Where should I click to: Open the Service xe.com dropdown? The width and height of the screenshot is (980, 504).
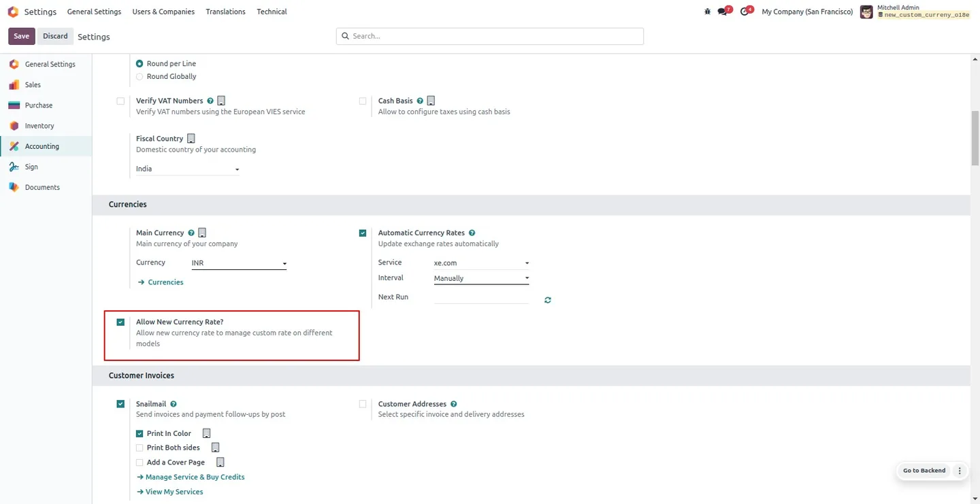point(481,263)
